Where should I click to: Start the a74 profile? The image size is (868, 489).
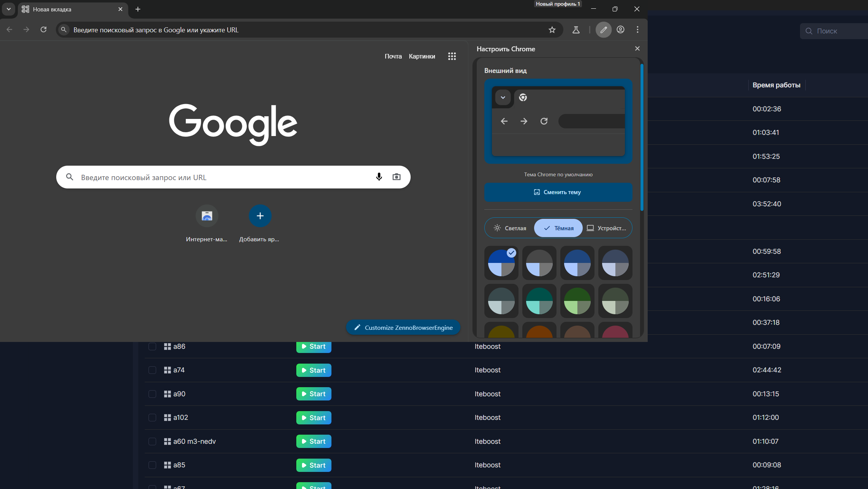314,370
